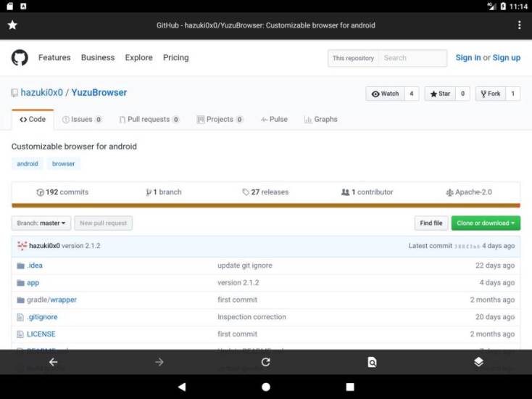The width and height of the screenshot is (532, 399).
Task: Click the Find file button
Action: [431, 223]
